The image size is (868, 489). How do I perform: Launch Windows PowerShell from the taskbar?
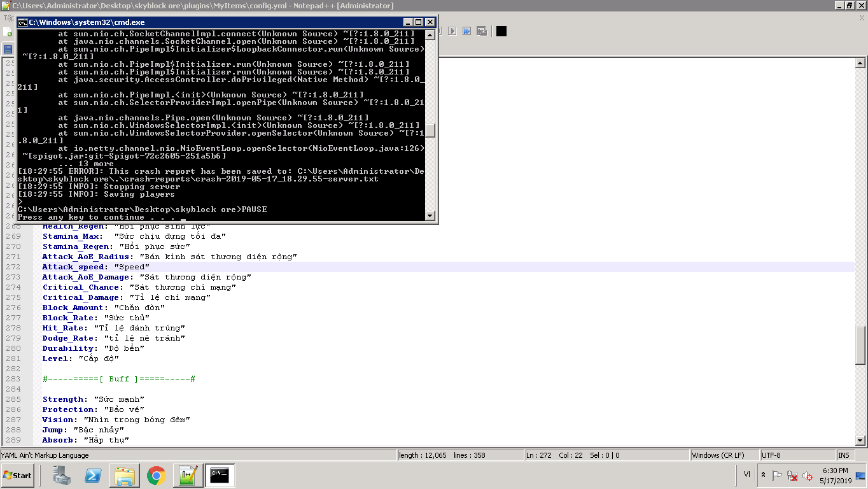(94, 475)
